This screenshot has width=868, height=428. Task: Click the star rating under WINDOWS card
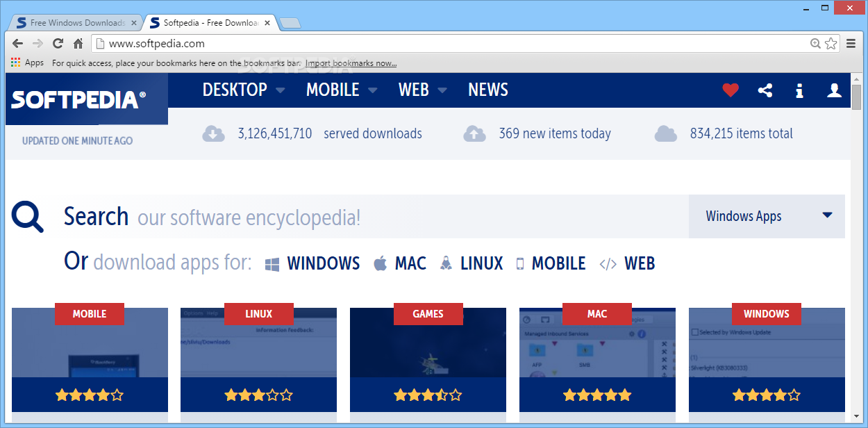[x=767, y=395]
